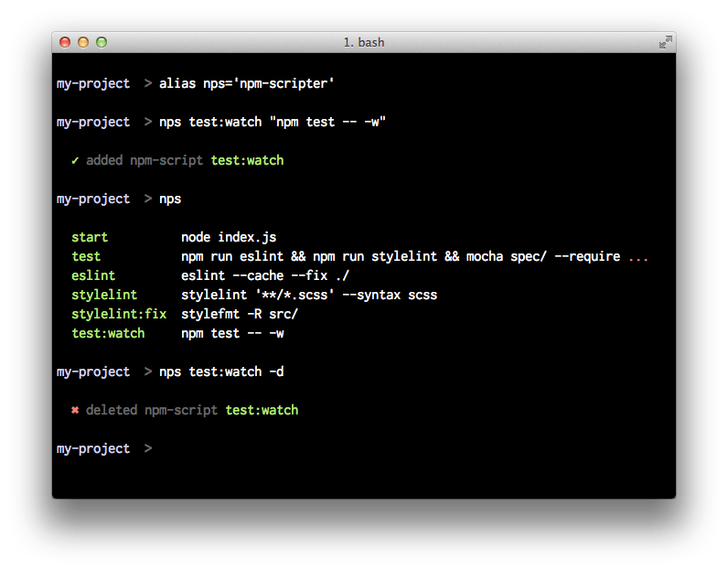The width and height of the screenshot is (728, 571).
Task: Click the green zoom window button
Action: pos(102,42)
